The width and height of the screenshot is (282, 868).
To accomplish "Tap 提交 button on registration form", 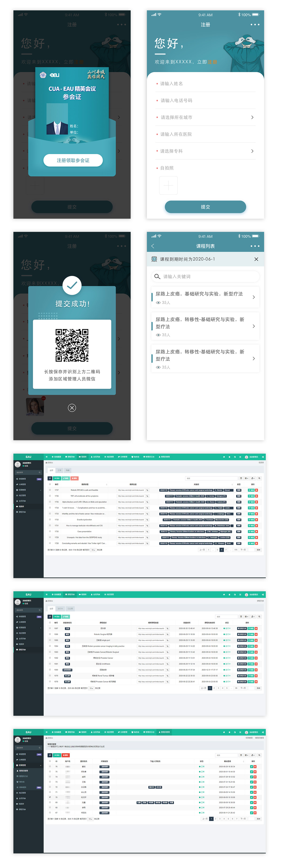I will click(205, 207).
